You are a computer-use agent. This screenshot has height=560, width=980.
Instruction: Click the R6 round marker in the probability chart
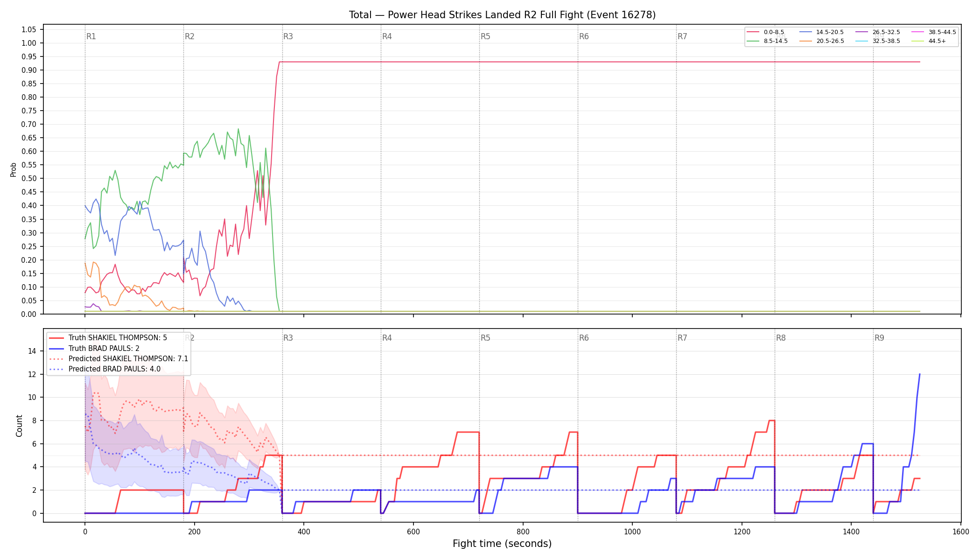tap(584, 36)
